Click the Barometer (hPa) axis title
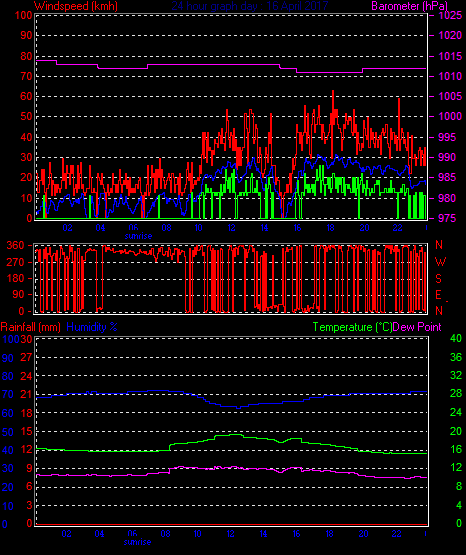466x555 pixels. [409, 6]
